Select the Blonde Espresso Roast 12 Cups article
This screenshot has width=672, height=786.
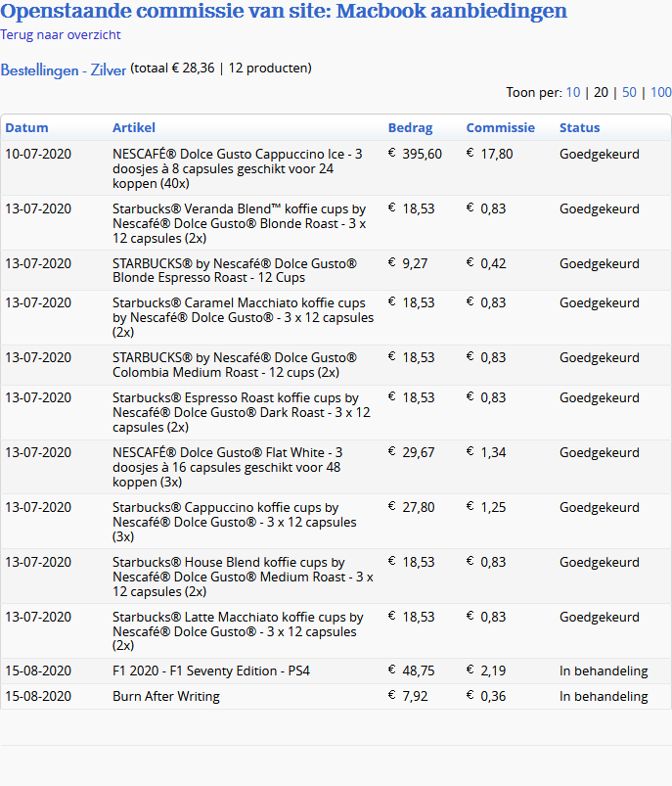coord(235,271)
